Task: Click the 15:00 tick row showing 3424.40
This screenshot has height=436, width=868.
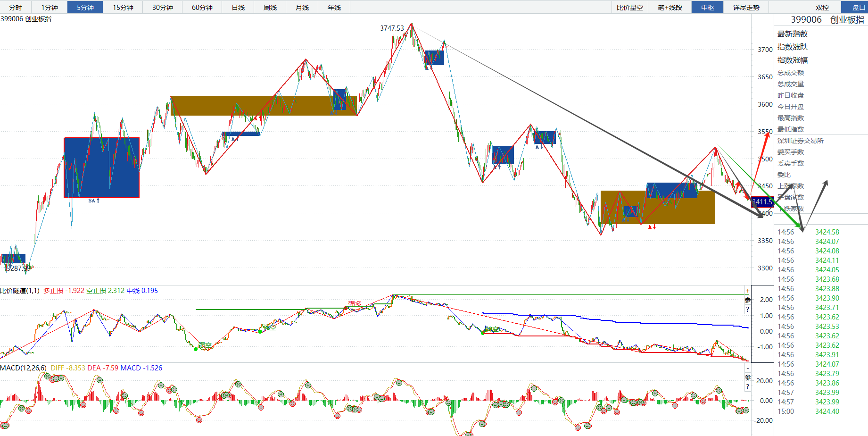Action: tap(809, 411)
